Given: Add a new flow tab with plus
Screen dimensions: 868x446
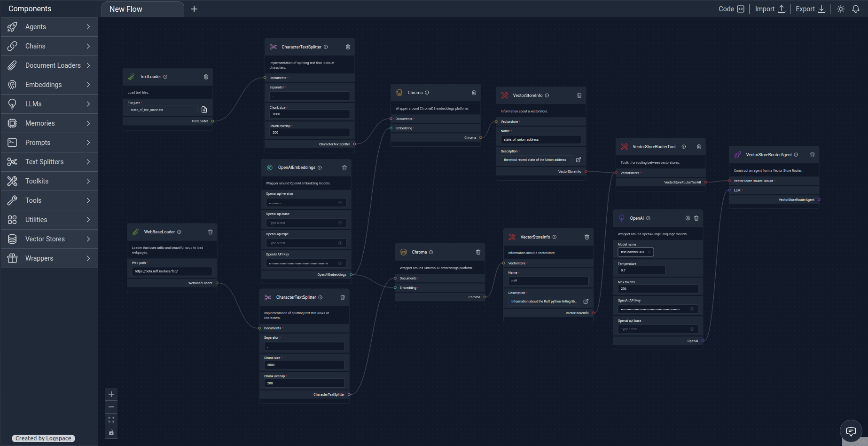Looking at the screenshot, I should (x=194, y=9).
